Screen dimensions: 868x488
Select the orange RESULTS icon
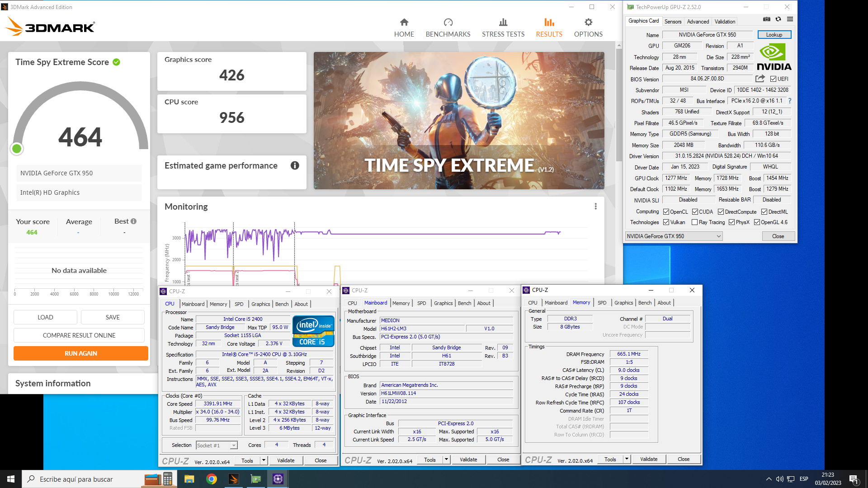[x=549, y=22]
